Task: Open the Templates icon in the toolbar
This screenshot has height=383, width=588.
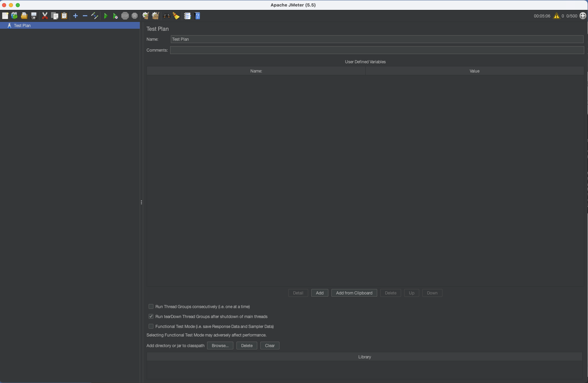Action: point(14,16)
